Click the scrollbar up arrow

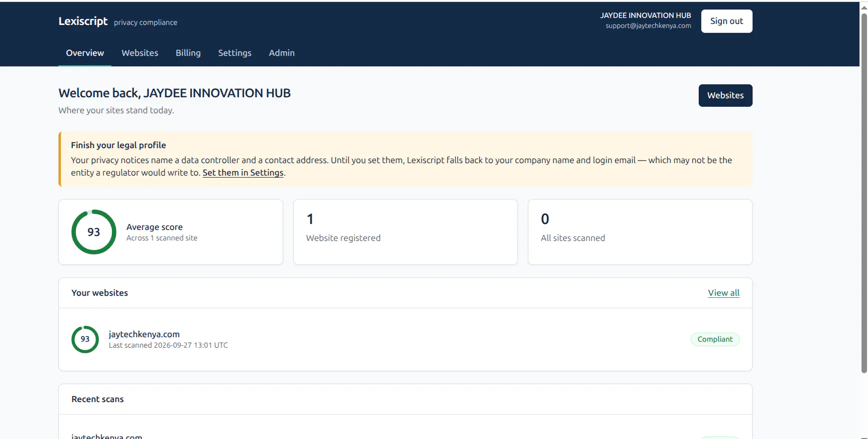(x=864, y=7)
